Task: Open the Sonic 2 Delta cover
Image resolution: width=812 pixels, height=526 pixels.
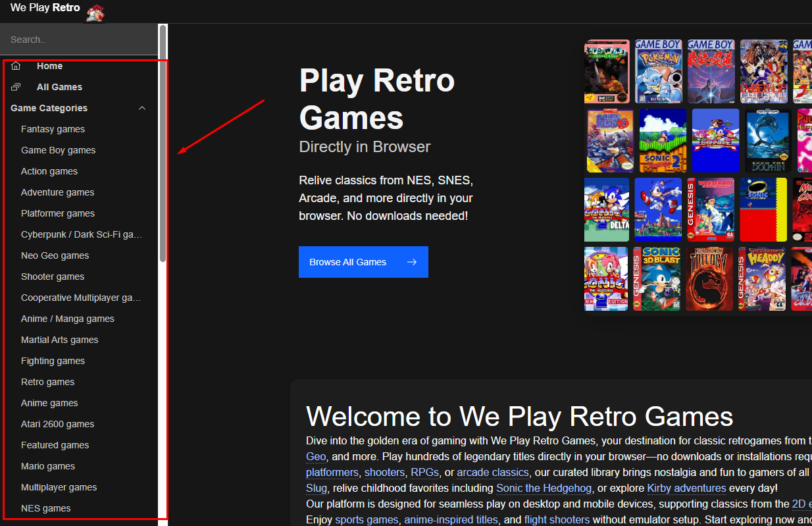Action: pyautogui.click(x=607, y=210)
